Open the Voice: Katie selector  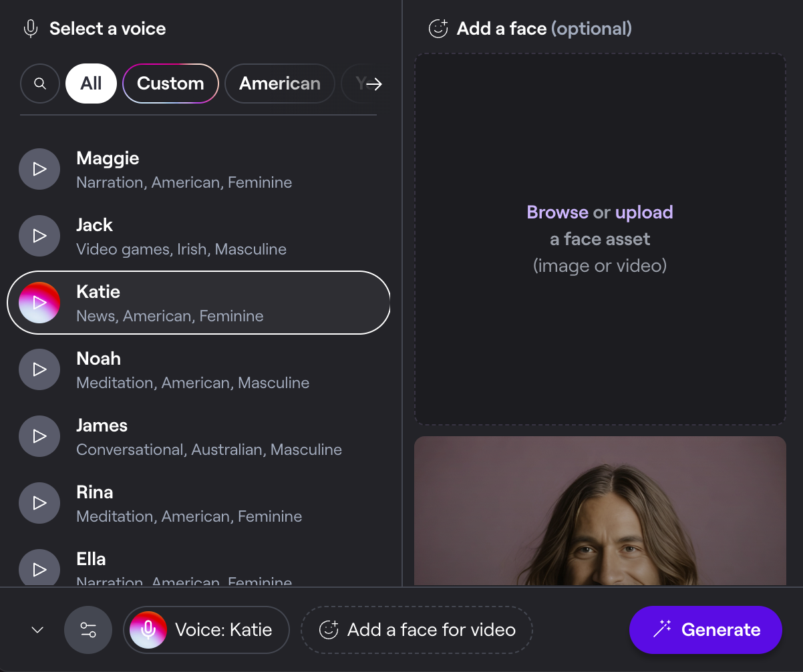[206, 630]
